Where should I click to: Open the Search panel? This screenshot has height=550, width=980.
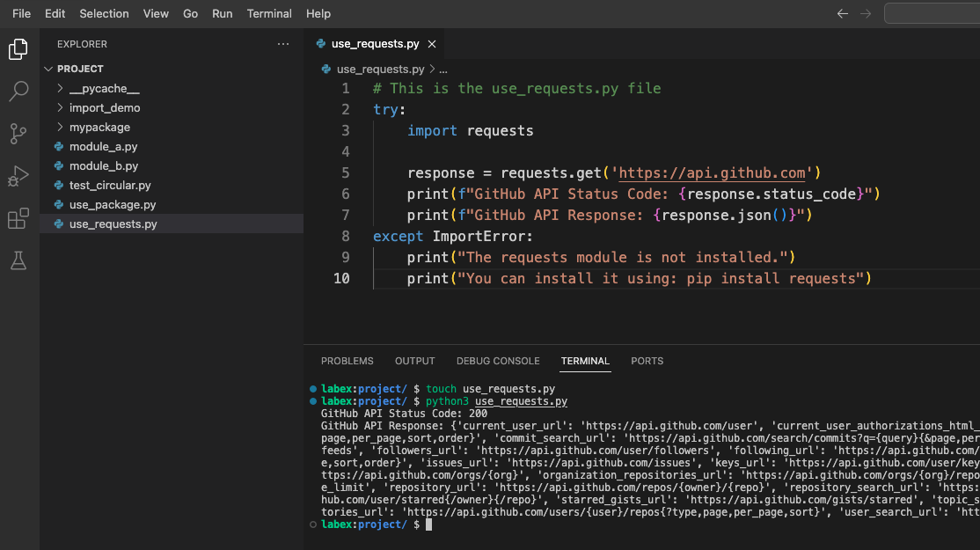(18, 91)
